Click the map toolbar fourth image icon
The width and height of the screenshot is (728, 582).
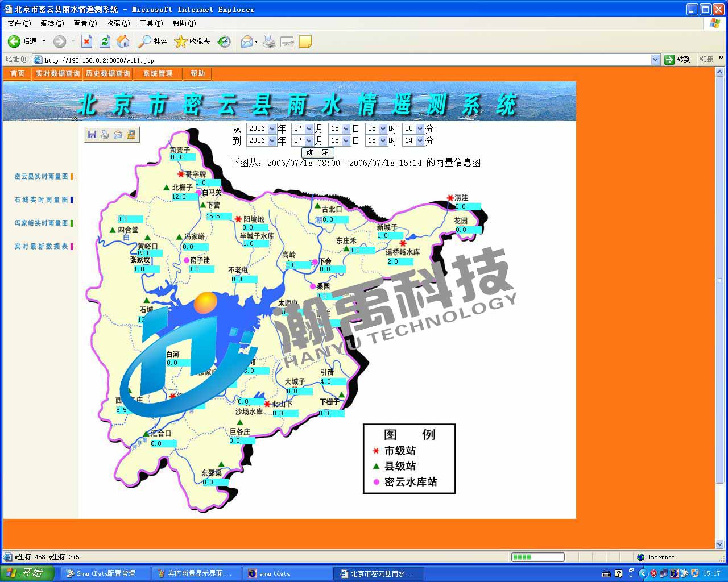click(131, 135)
